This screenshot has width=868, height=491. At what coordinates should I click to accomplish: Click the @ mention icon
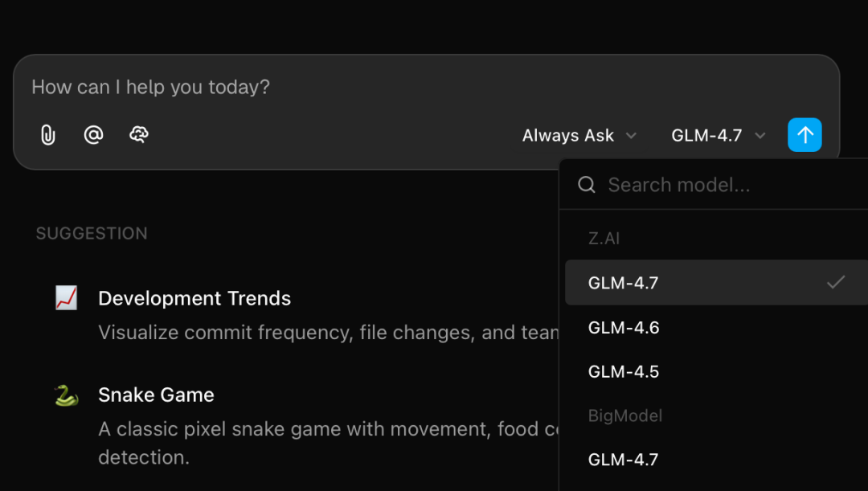(x=93, y=135)
